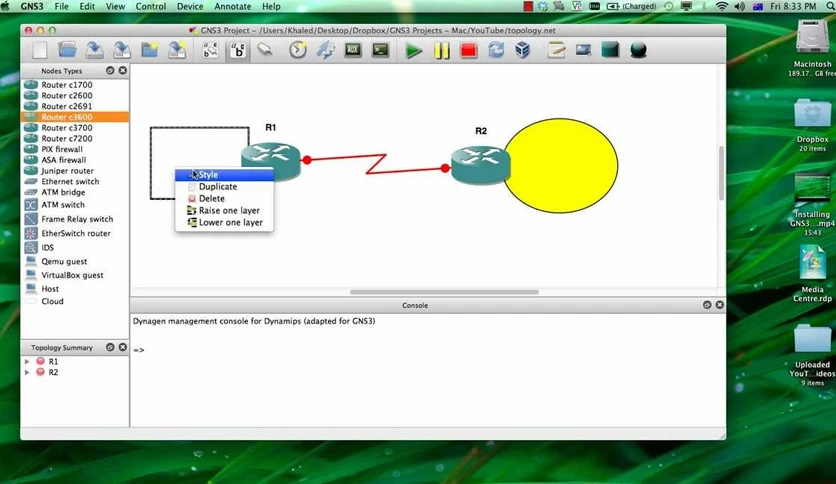The width and height of the screenshot is (836, 484).
Task: Select the Add a link cable tool
Action: 265,50
